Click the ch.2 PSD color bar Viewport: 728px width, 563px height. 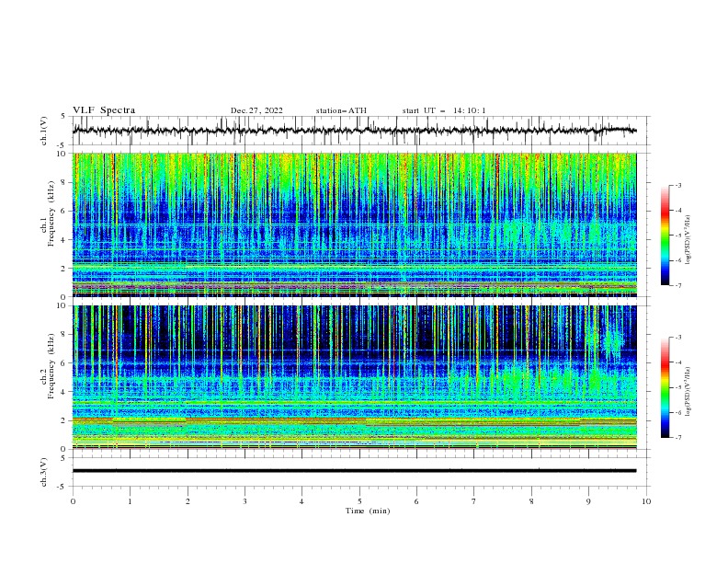click(665, 387)
